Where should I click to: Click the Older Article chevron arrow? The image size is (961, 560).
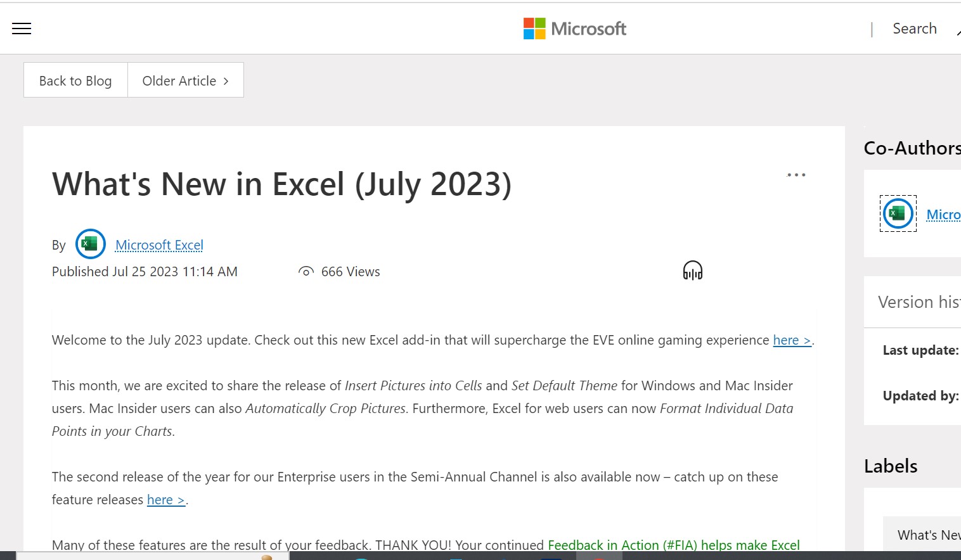pyautogui.click(x=226, y=80)
